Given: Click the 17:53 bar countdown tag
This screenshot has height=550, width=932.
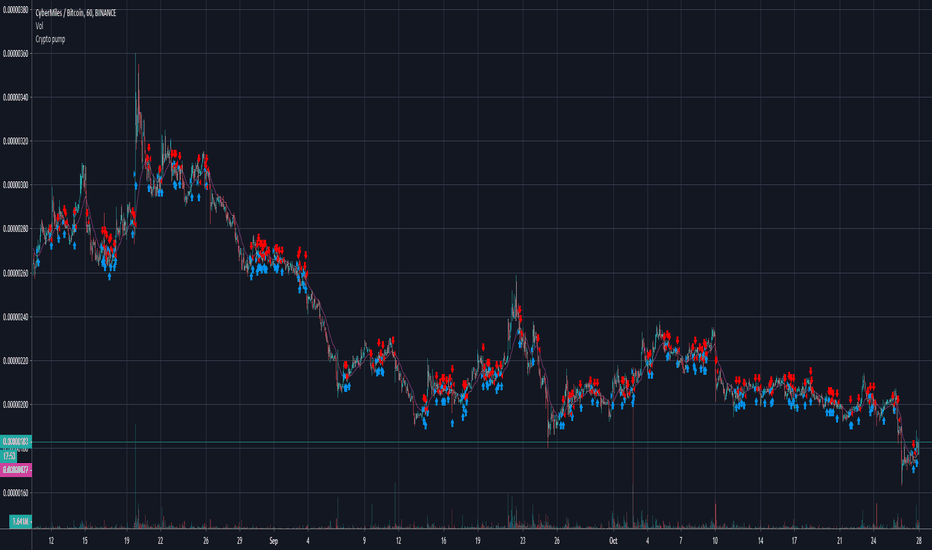Looking at the screenshot, I should [x=9, y=456].
